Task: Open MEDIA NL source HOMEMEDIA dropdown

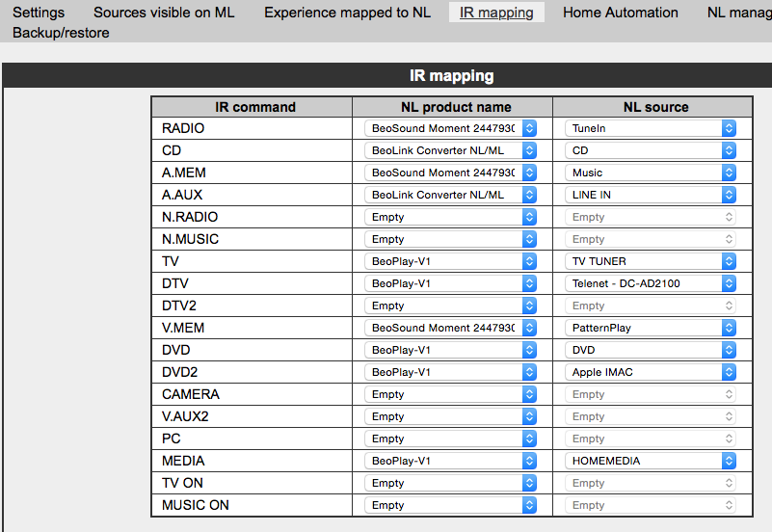Action: coord(651,461)
